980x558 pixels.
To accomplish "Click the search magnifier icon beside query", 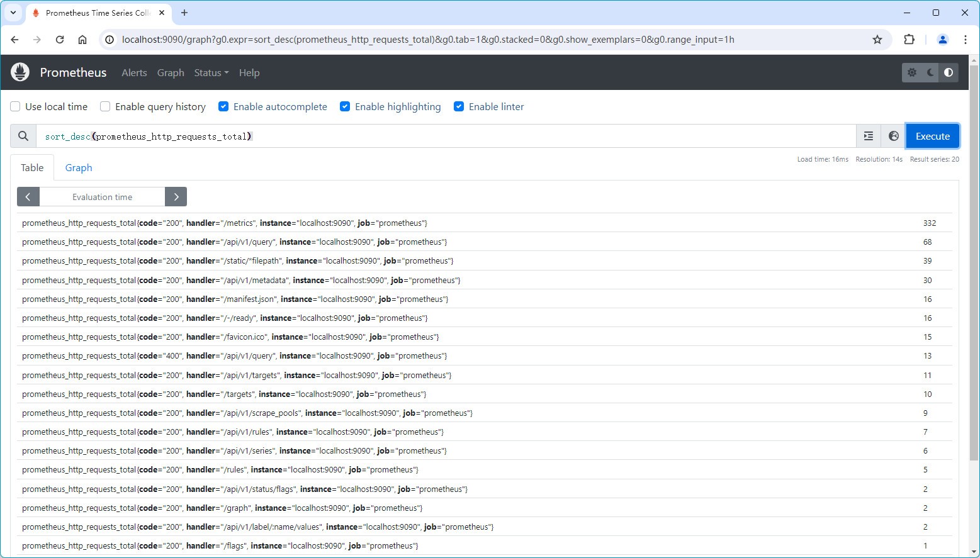I will 23,136.
